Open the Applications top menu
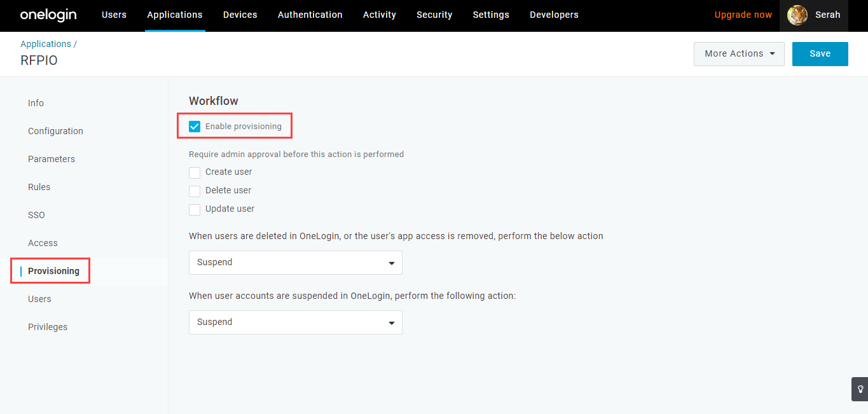Screen dimensions: 868x414 pyautogui.click(x=175, y=15)
